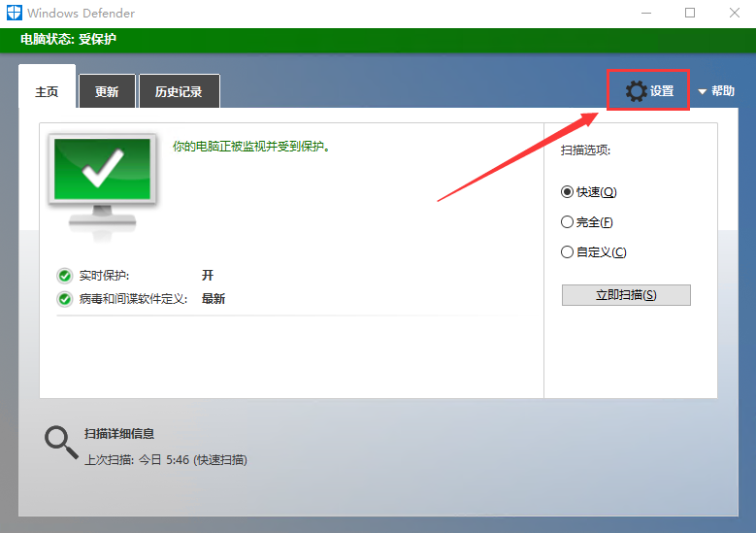The width and height of the screenshot is (756, 533).
Task: Click green check icon beside 病毒和间谍软件定义
Action: pos(64,299)
